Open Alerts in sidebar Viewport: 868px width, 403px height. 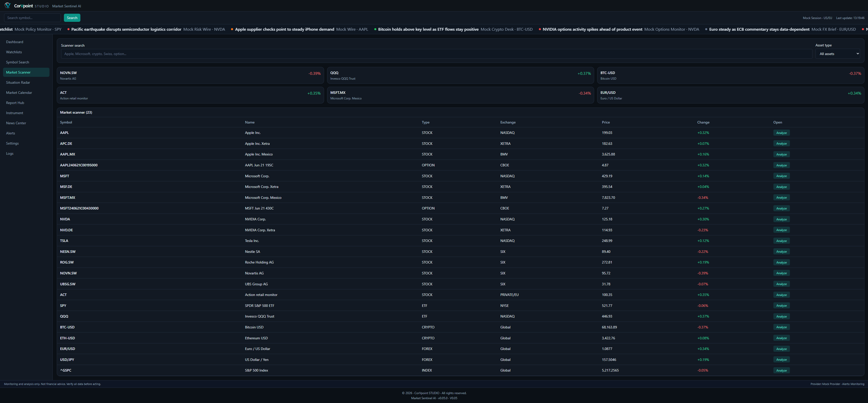[26, 133]
